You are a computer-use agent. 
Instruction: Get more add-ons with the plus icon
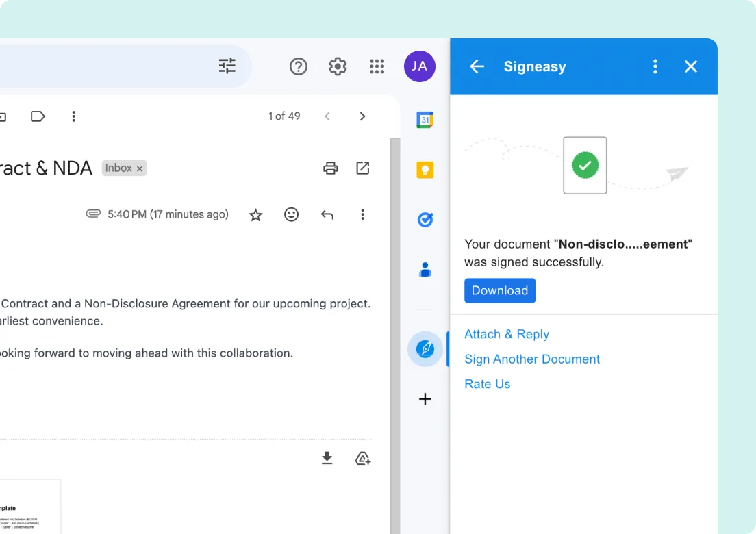coord(425,399)
